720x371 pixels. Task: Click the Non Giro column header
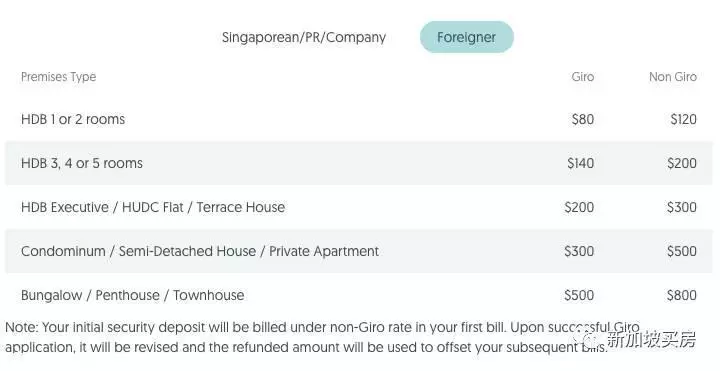coord(673,77)
